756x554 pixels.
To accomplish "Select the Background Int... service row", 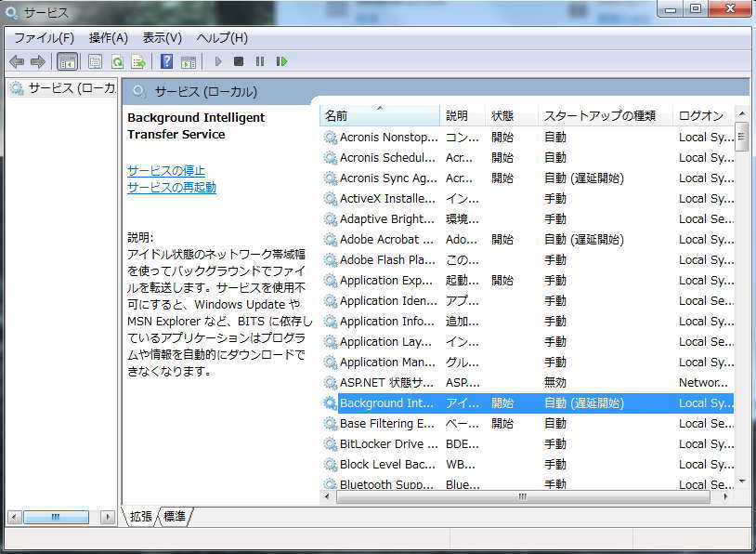I will 528,403.
